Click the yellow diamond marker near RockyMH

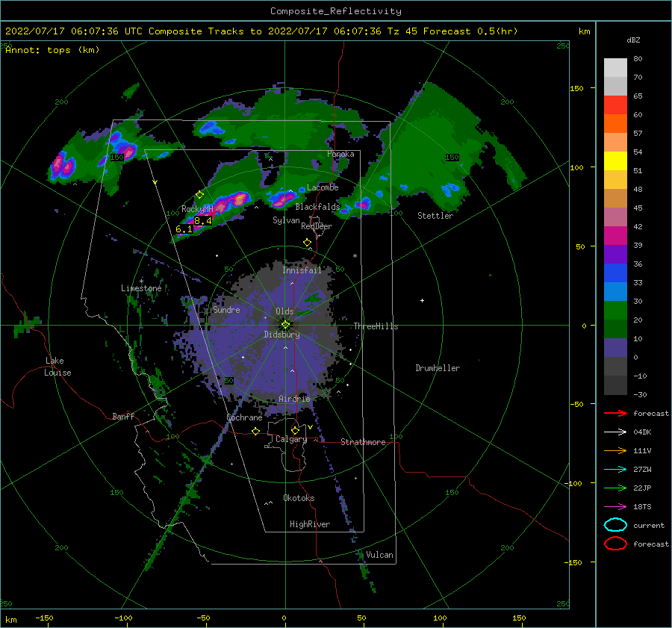click(199, 195)
